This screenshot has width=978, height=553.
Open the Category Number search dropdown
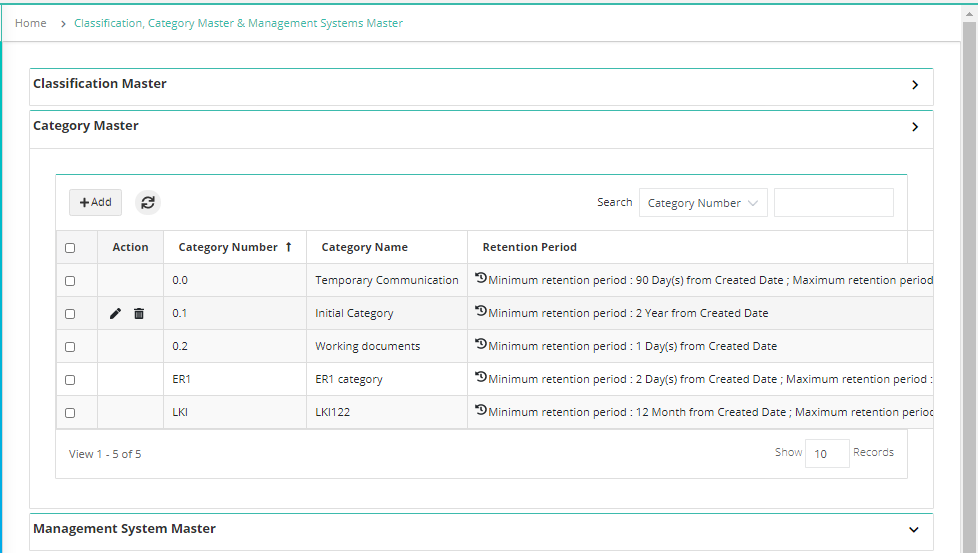703,203
